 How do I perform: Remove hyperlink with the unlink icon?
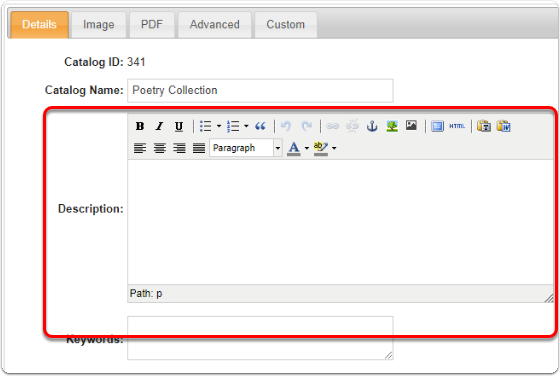352,126
